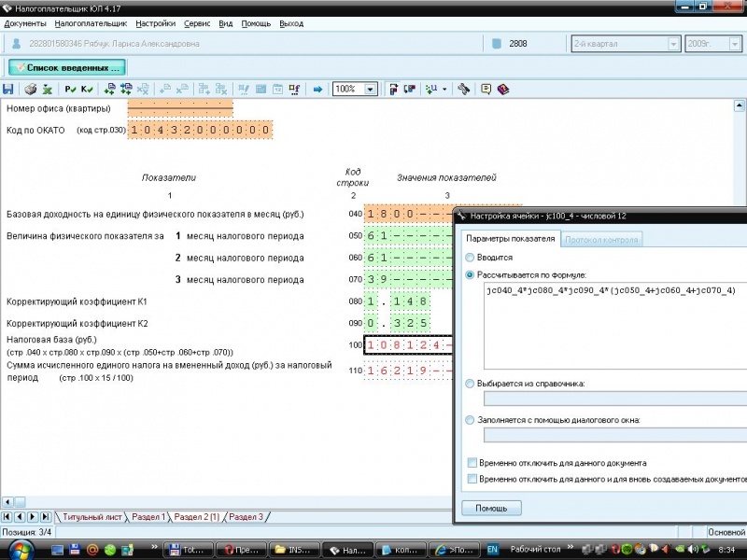
Task: Expand the 'Рабочий стол' toolbar chevron
Action: [x=571, y=548]
